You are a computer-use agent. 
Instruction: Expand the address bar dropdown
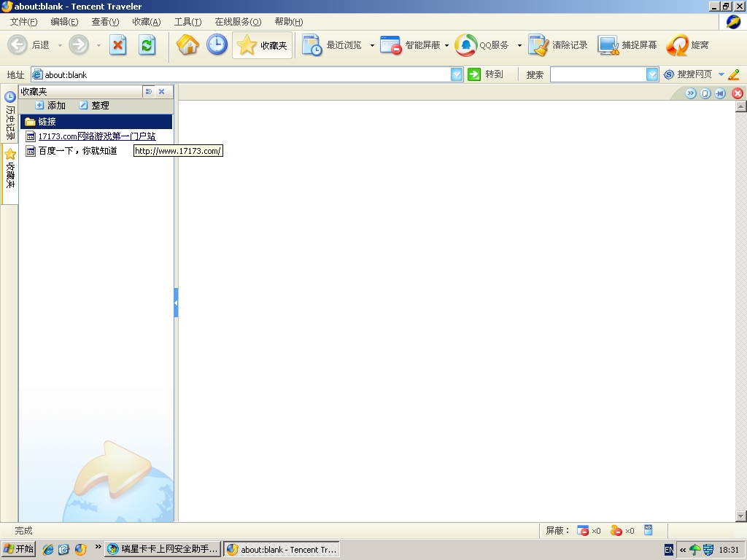(x=457, y=75)
